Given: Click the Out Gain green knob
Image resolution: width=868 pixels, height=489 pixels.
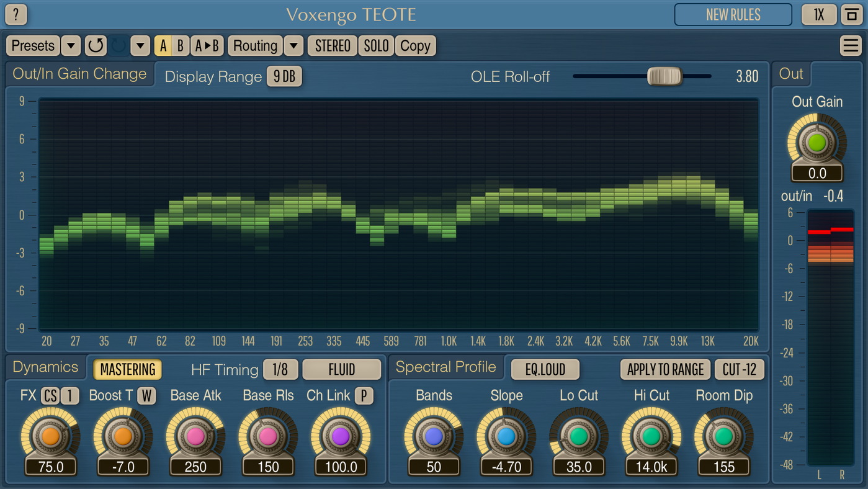Looking at the screenshot, I should 817,143.
